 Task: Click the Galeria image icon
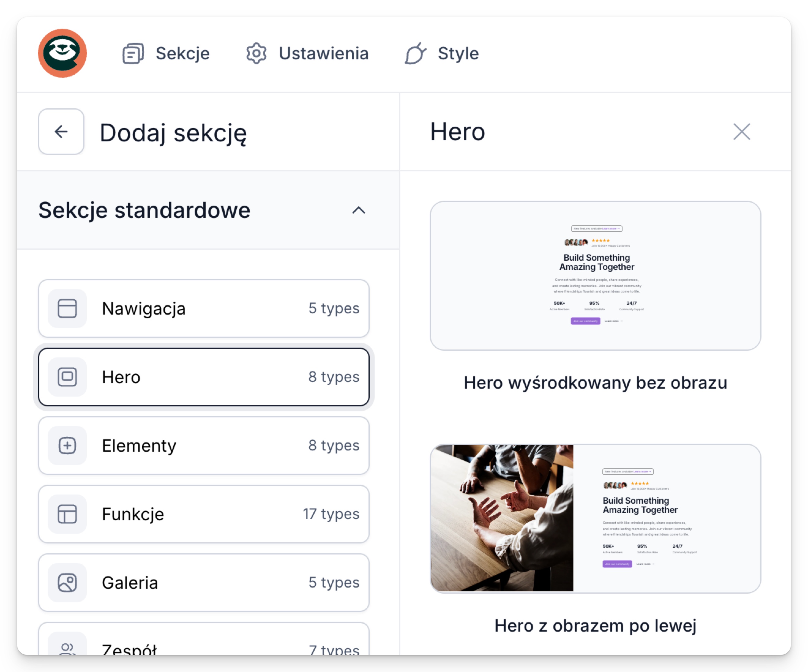pyautogui.click(x=67, y=582)
